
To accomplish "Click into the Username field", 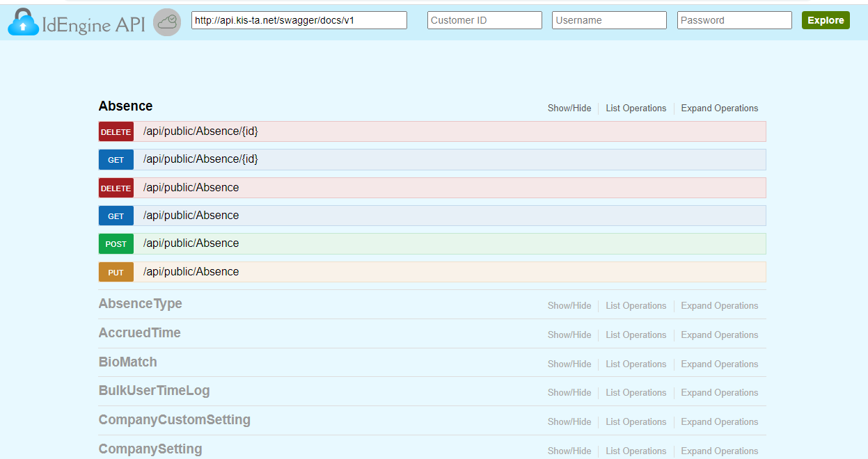I will tap(608, 20).
